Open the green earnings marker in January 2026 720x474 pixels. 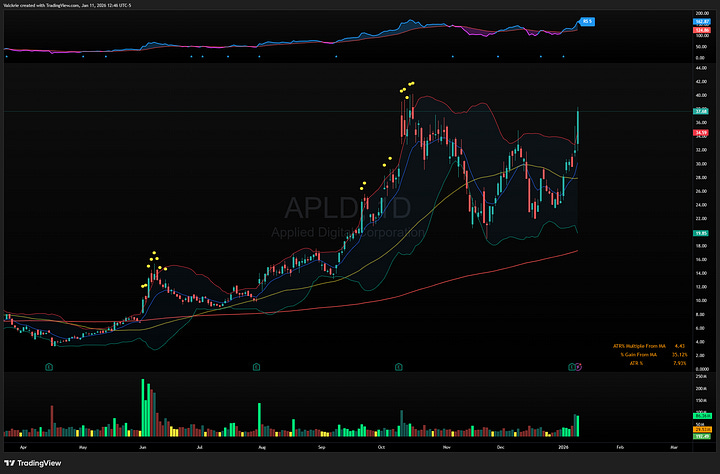[x=572, y=367]
